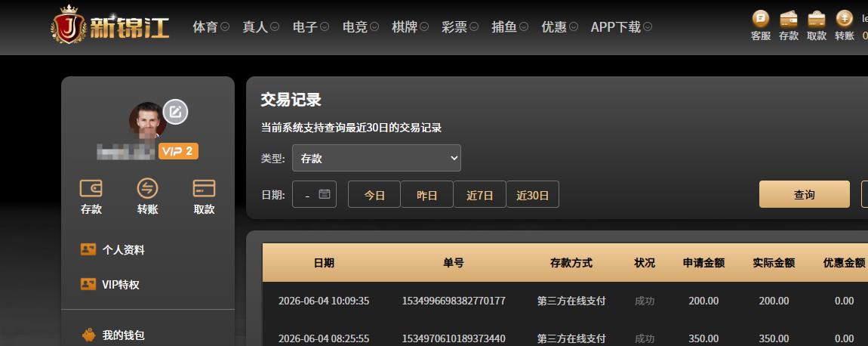Expand the 棋牌 menu

[x=410, y=26]
